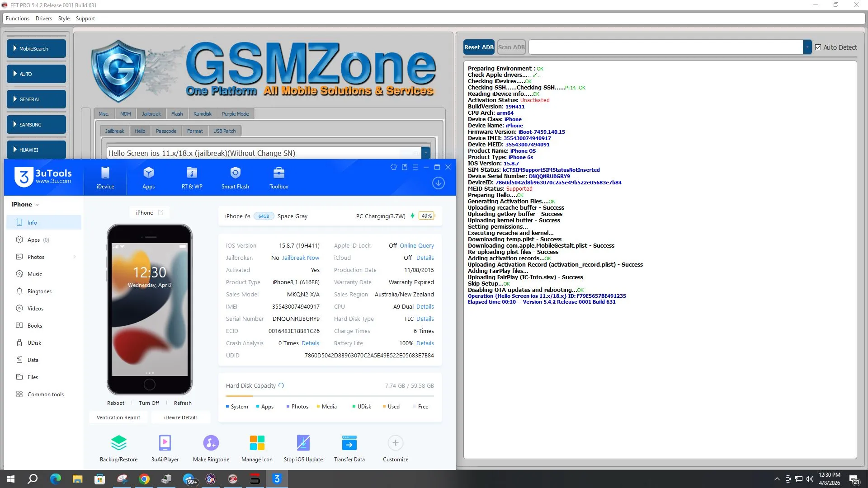868x488 pixels.
Task: Refresh Hard Disk Capacity spinner
Action: [x=281, y=385]
